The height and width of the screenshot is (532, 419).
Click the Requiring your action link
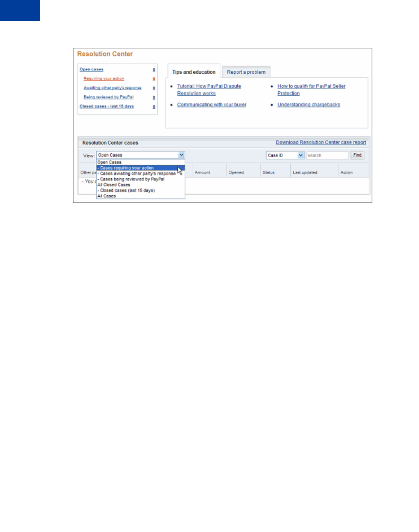(x=104, y=79)
